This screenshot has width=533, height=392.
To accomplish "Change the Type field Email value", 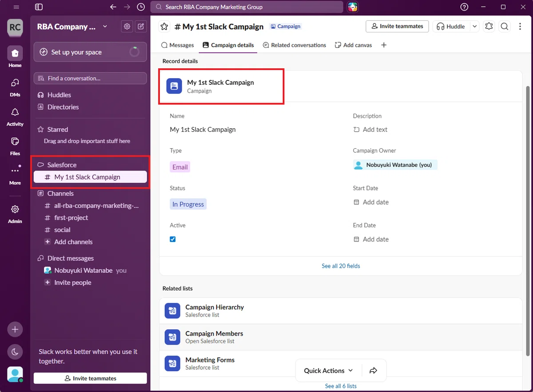I will (180, 167).
